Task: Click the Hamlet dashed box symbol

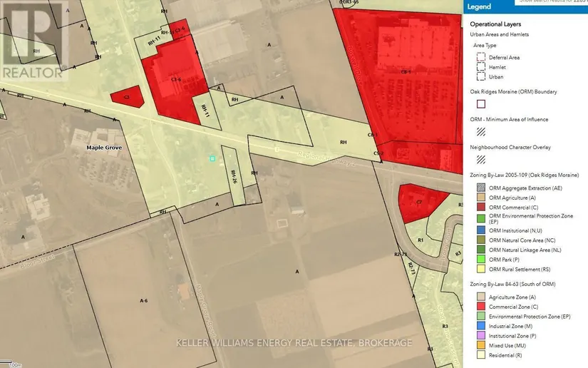Action: click(481, 67)
